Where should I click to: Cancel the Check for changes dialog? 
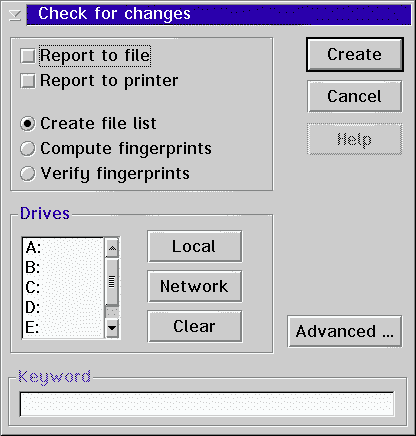[355, 96]
